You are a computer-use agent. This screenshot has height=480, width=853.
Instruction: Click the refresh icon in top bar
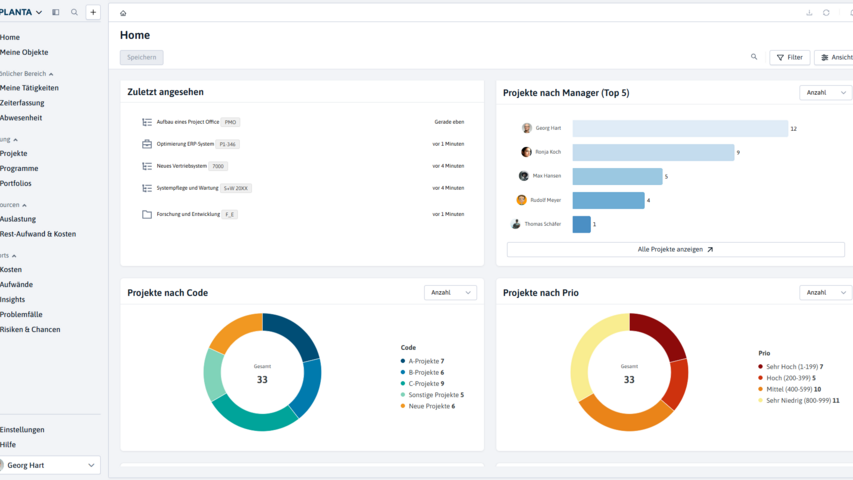826,13
